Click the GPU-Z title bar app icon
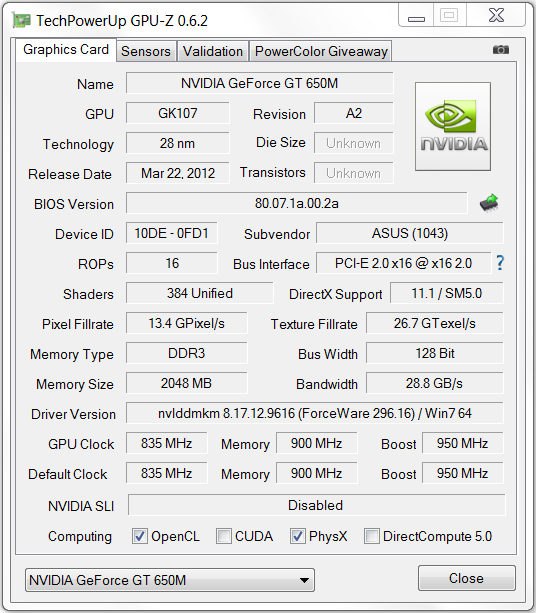The image size is (536, 613). pos(22,20)
